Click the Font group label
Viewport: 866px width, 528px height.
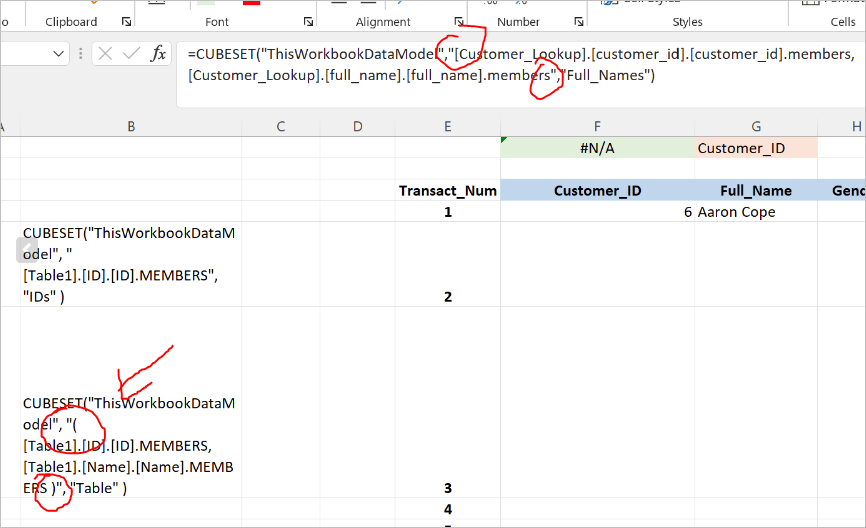click(216, 22)
